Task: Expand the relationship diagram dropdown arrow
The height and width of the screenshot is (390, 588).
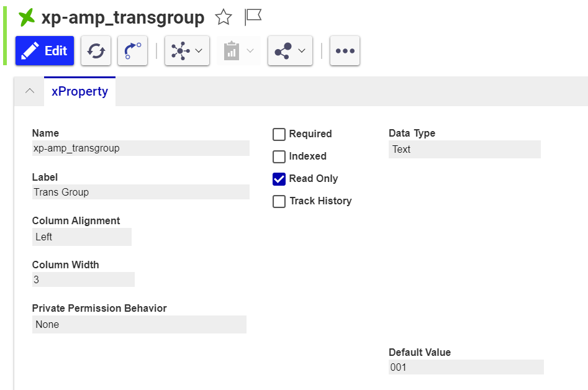Action: tap(199, 51)
